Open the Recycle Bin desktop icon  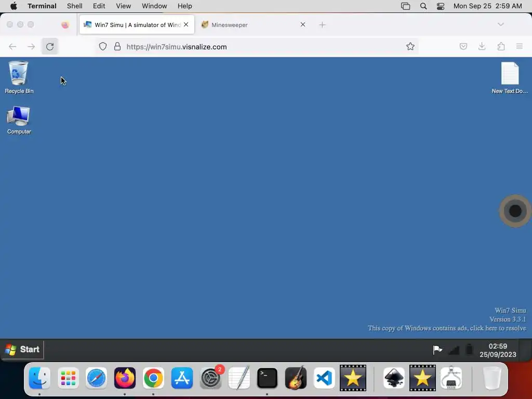coord(19,77)
